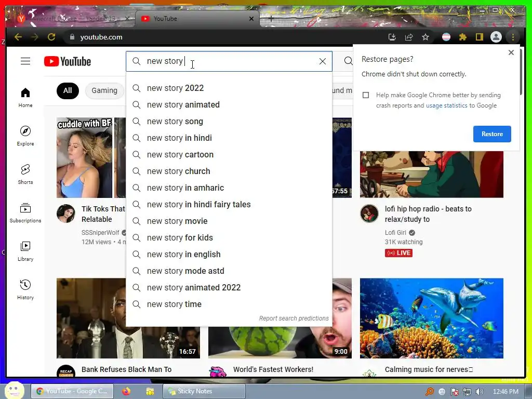This screenshot has width=532, height=399.
Task: Open the lofi hip hop radio thumbnail
Action: (432, 174)
